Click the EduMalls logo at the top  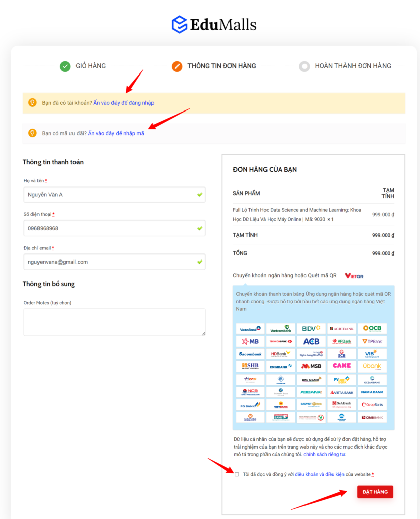click(x=213, y=24)
